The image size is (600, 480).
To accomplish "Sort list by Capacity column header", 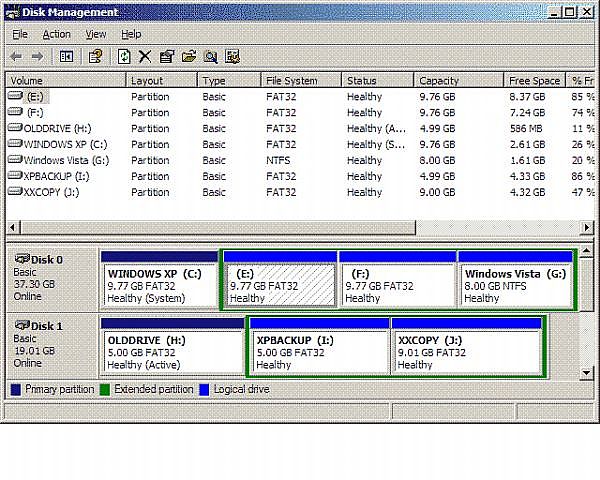I will click(439, 81).
